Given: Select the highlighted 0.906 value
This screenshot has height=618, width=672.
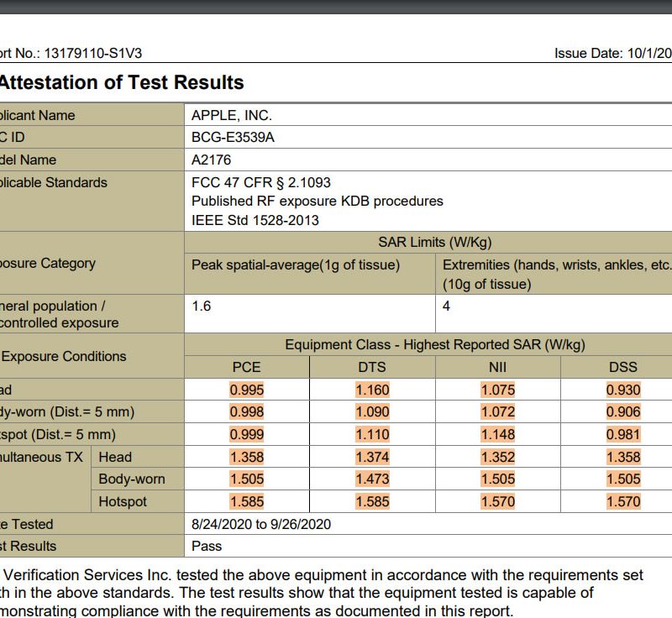Looking at the screenshot, I should click(x=622, y=412).
